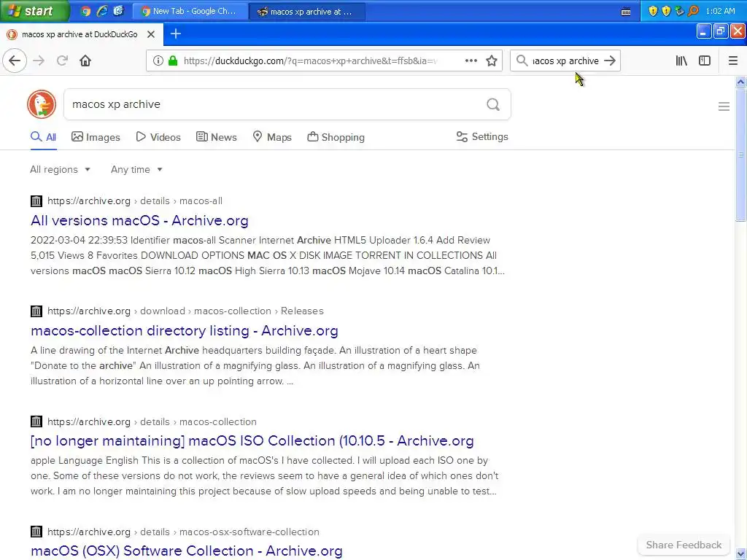Image resolution: width=747 pixels, height=560 pixels.
Task: Open the search Settings dropdown
Action: pyautogui.click(x=482, y=136)
